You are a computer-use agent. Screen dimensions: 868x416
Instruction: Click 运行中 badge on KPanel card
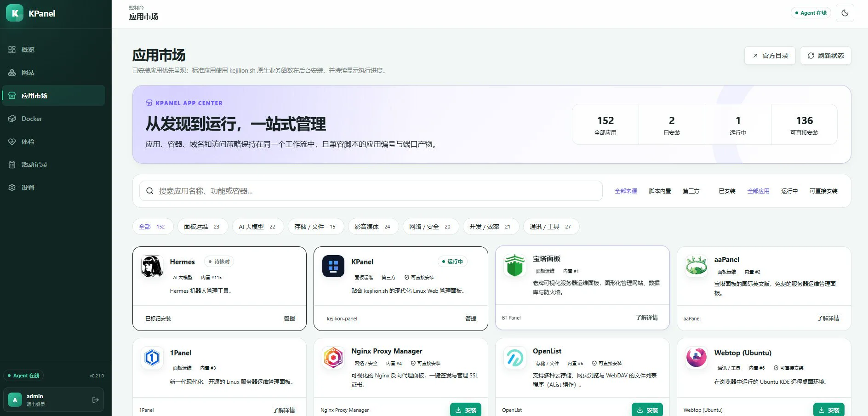coord(452,262)
